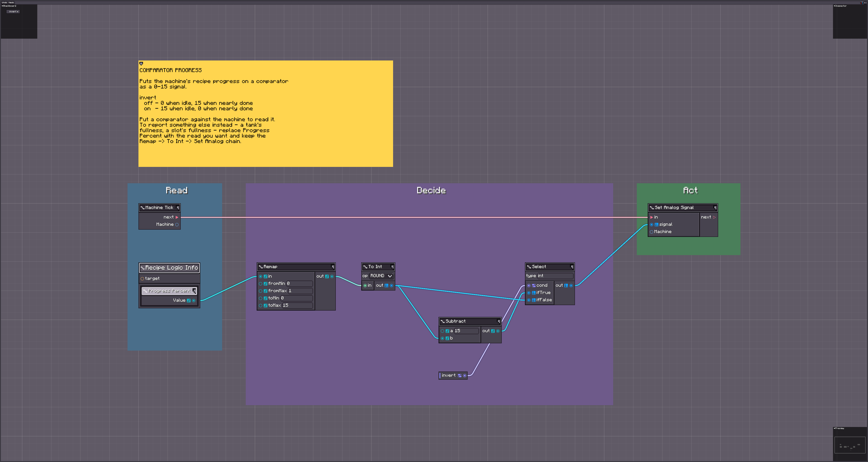This screenshot has width=868, height=462.
Task: Collapse the Blackboard panel
Action: click(x=2, y=6)
